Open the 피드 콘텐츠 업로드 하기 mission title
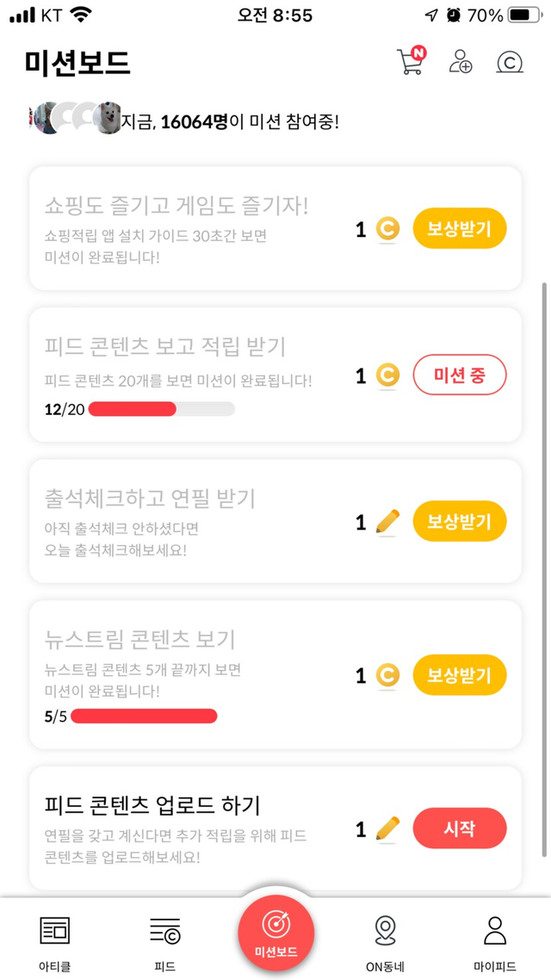 coord(152,805)
